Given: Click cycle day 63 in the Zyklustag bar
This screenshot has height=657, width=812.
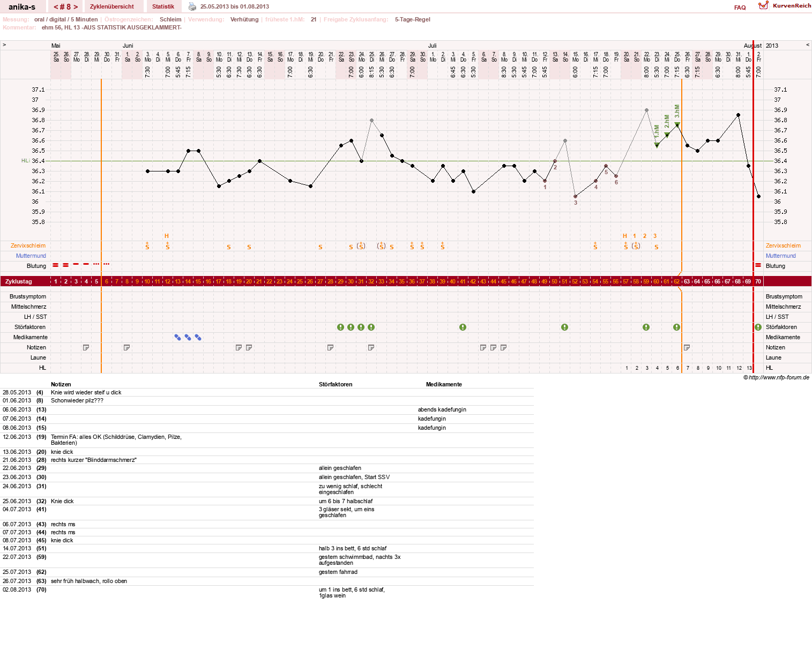Looking at the screenshot, I should 687,281.
